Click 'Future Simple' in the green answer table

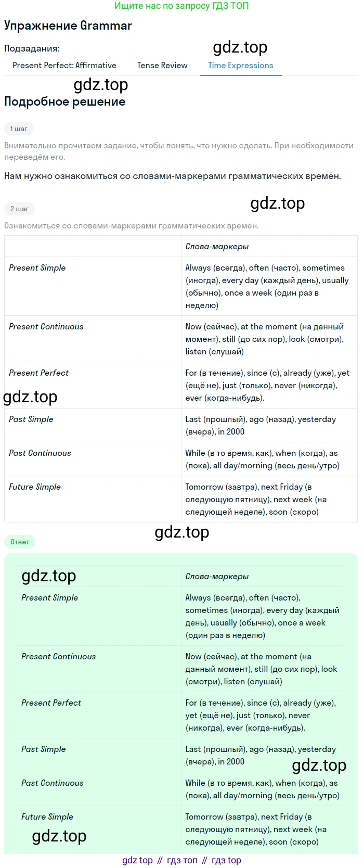point(47,816)
